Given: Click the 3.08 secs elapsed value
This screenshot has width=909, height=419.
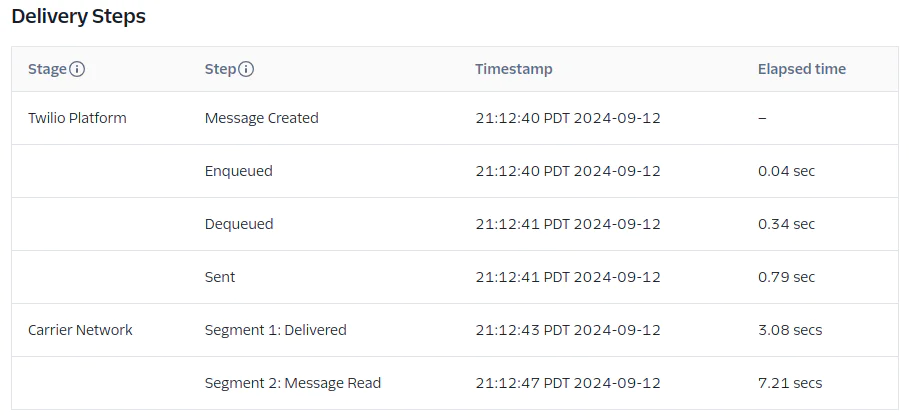Looking at the screenshot, I should 789,330.
